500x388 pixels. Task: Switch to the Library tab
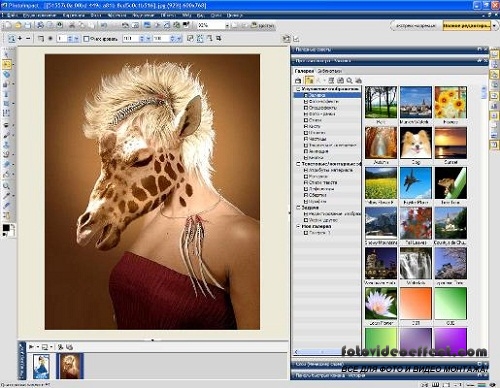click(x=329, y=71)
